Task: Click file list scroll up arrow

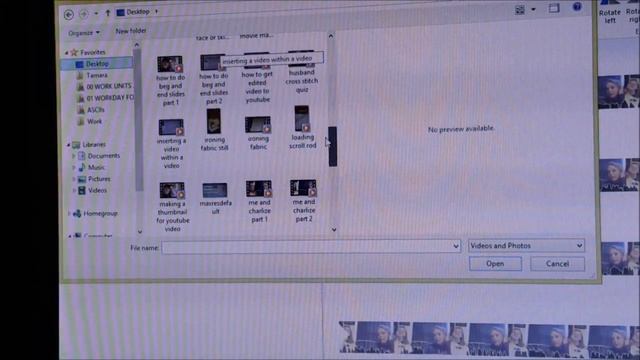Action: click(x=331, y=36)
